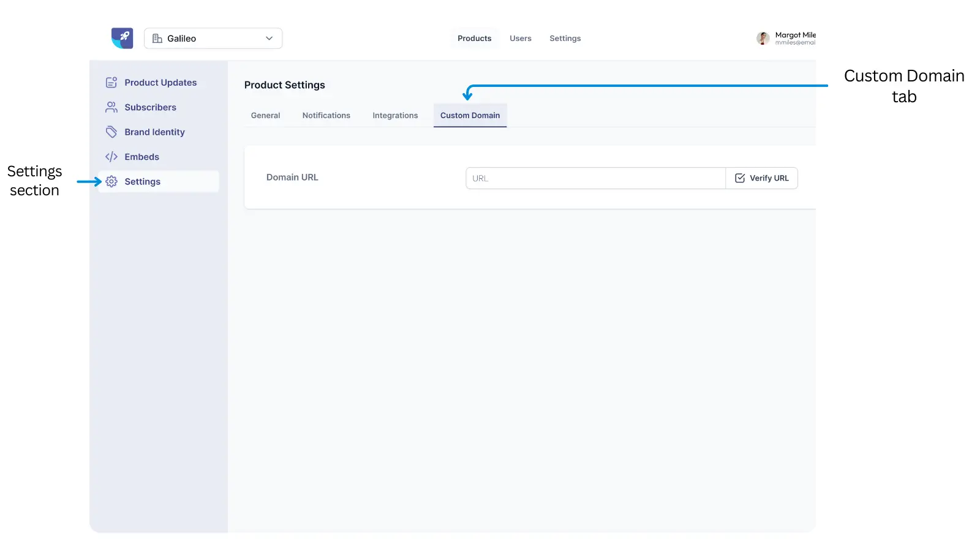Navigate to Products in top navigation
This screenshot has width=980, height=551.
click(474, 38)
